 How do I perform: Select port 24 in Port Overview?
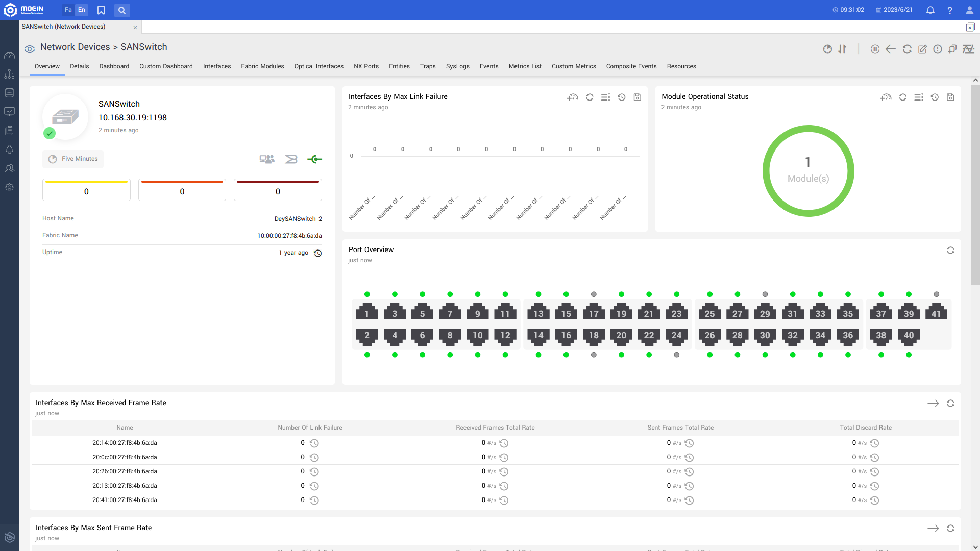(x=676, y=336)
